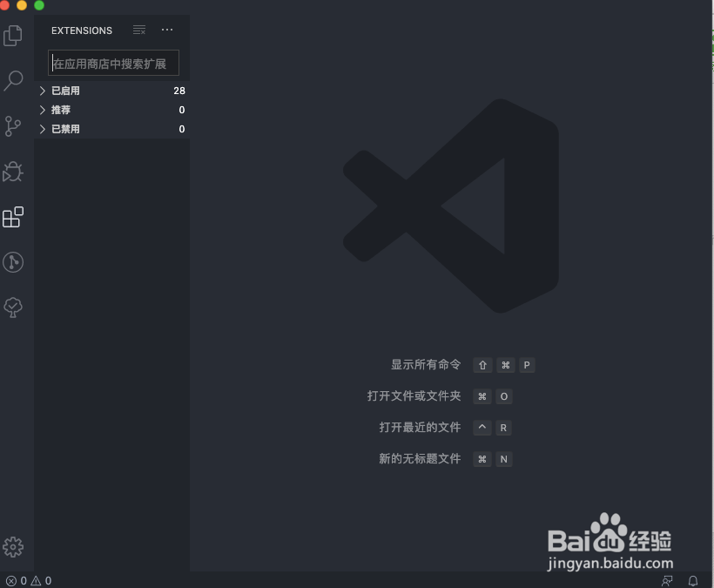Show errors count in status bar
The height and width of the screenshot is (588, 714).
[x=17, y=581]
